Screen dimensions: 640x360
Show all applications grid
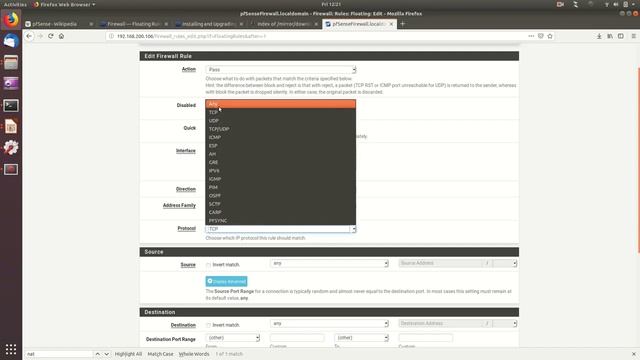11,349
